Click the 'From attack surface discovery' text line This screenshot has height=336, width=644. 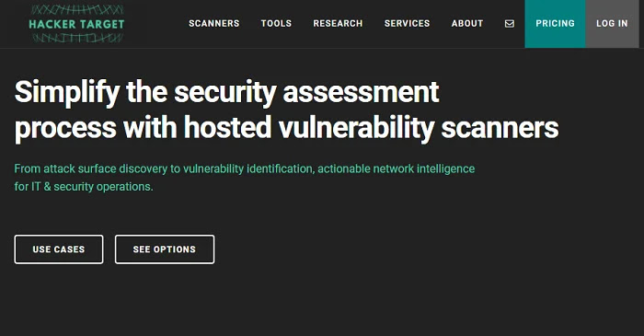[x=245, y=168]
